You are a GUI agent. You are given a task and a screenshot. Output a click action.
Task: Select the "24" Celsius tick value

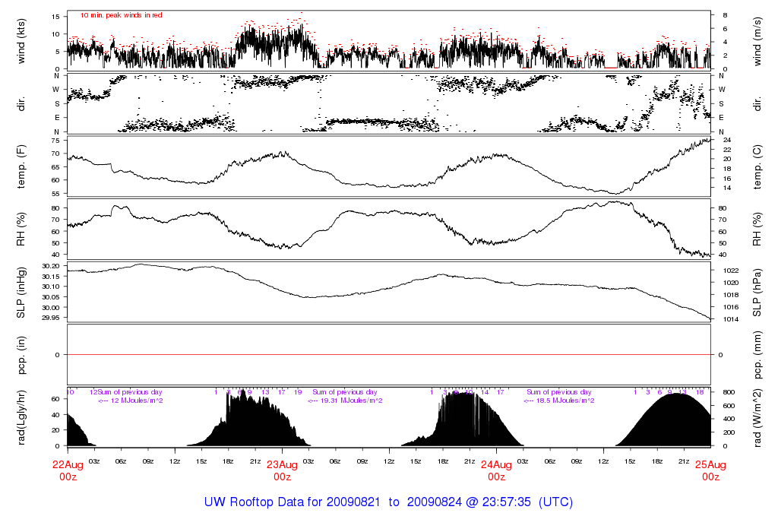727,141
